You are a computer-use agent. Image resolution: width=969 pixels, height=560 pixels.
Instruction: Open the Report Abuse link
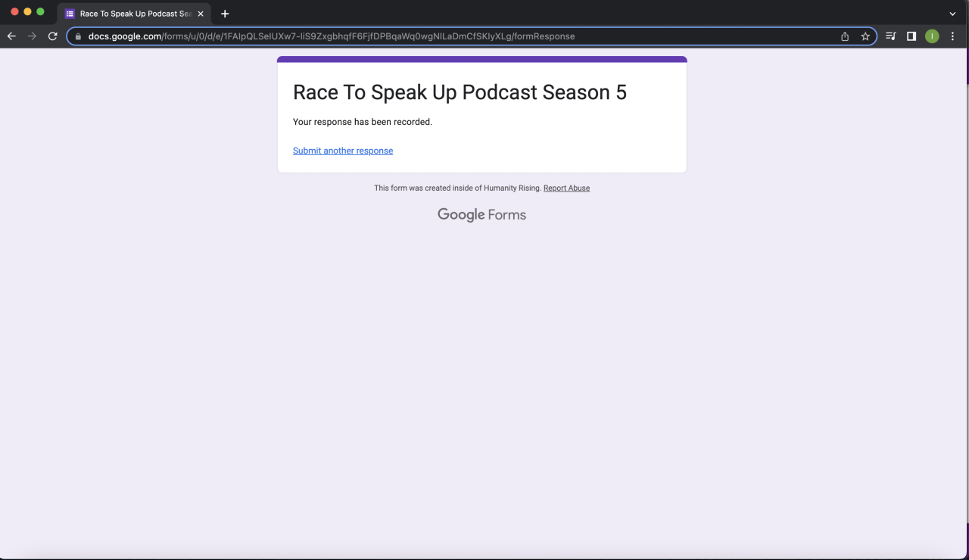point(566,188)
